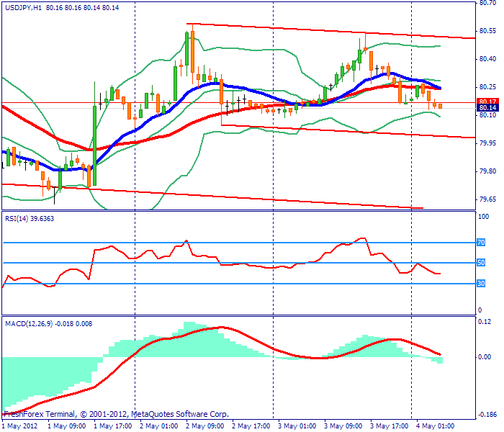Viewport: 504px width, 432px height.
Task: Click the 4 May 01:00 time label
Action: [436, 426]
